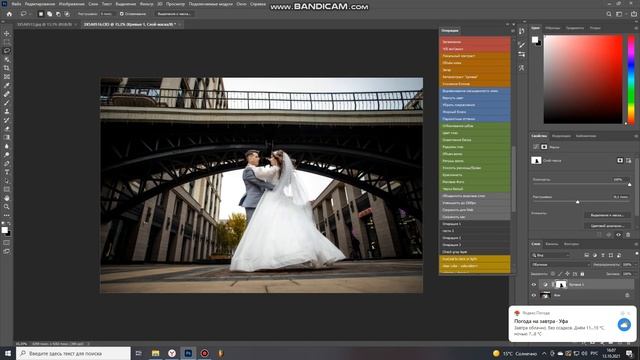
Task: Click the foreground color swatch in toolbar
Action: (4, 230)
